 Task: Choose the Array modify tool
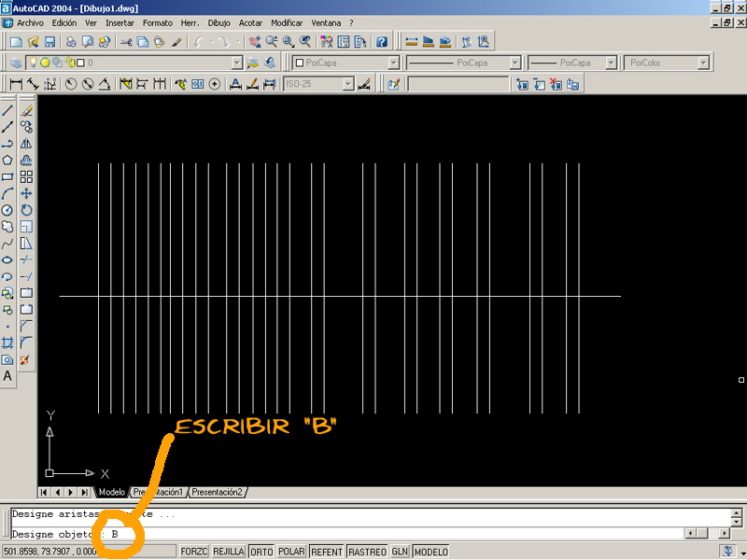27,177
